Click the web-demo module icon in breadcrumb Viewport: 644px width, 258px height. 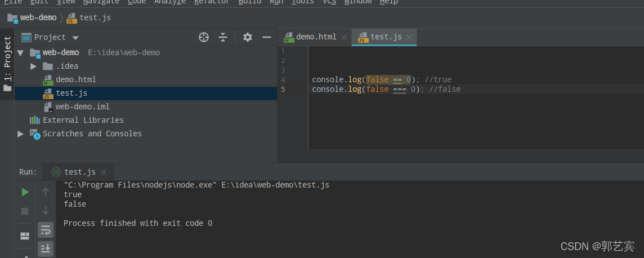tap(12, 17)
